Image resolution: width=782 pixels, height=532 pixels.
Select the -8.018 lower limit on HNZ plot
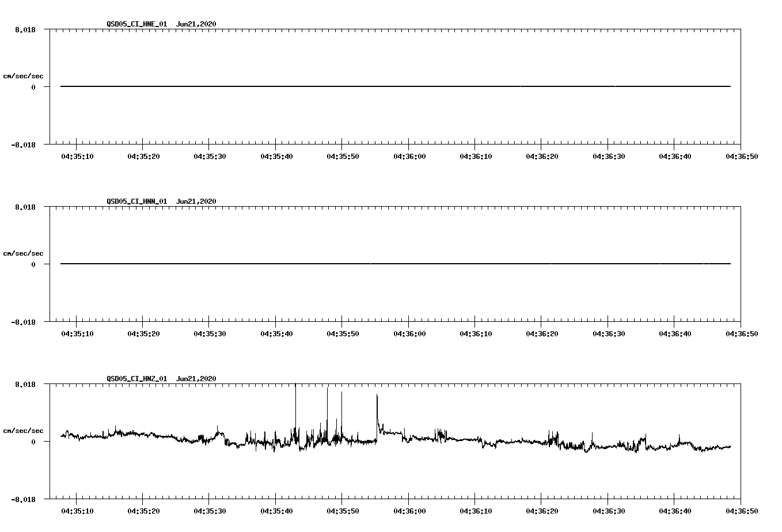point(23,500)
